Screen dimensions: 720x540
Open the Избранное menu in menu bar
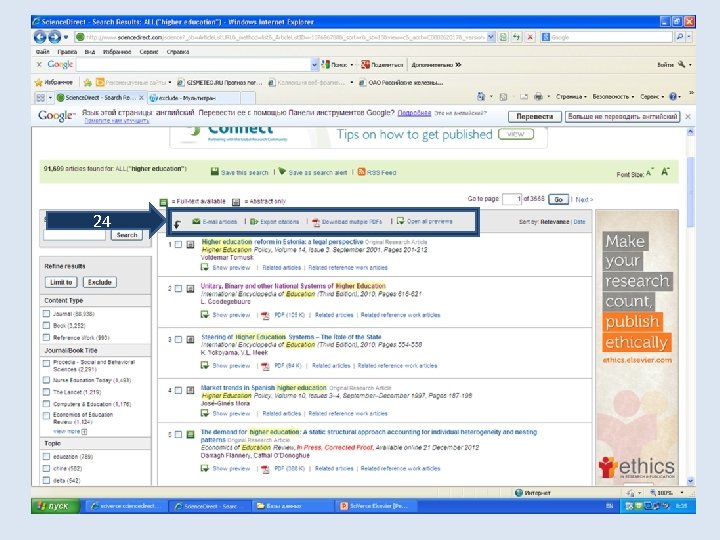(x=117, y=52)
